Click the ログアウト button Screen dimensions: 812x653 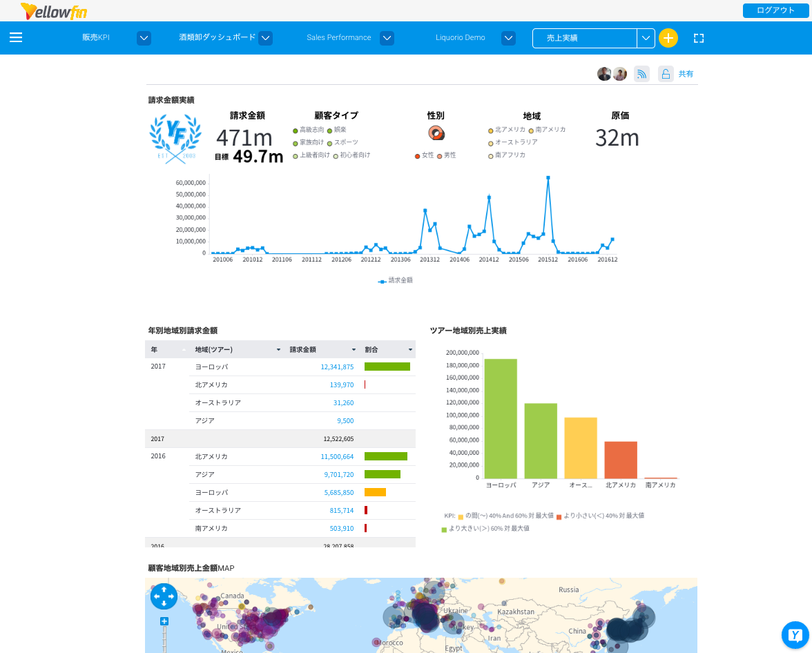tap(775, 10)
